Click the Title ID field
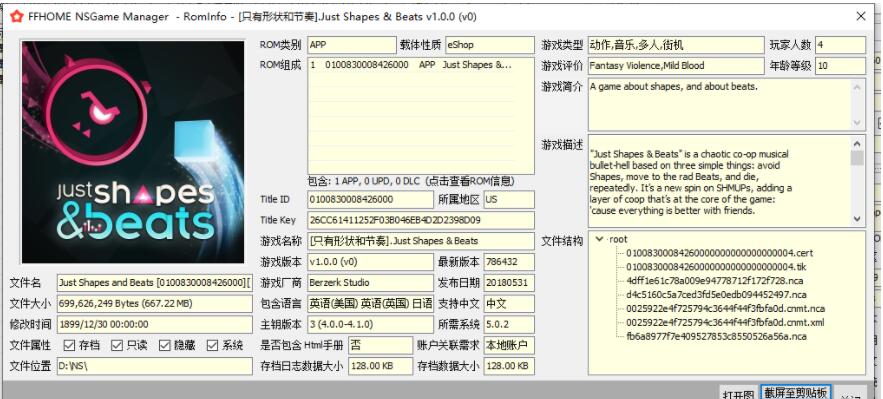 coord(371,200)
